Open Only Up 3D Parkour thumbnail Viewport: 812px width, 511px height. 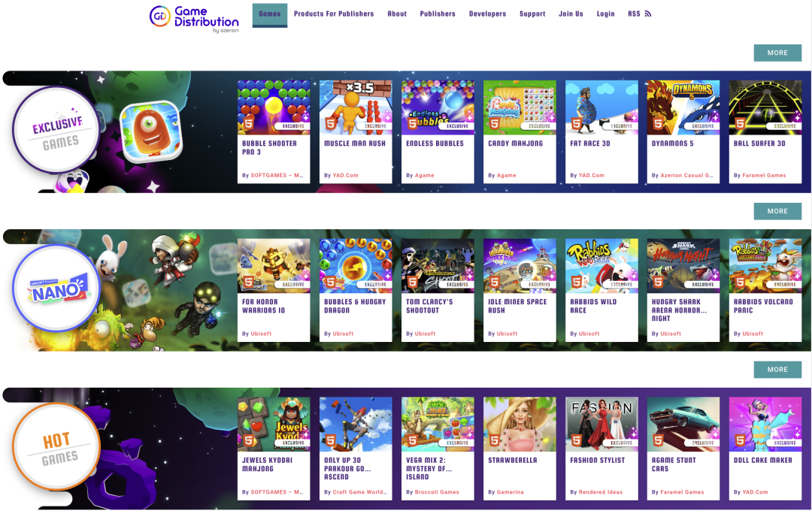coord(356,424)
